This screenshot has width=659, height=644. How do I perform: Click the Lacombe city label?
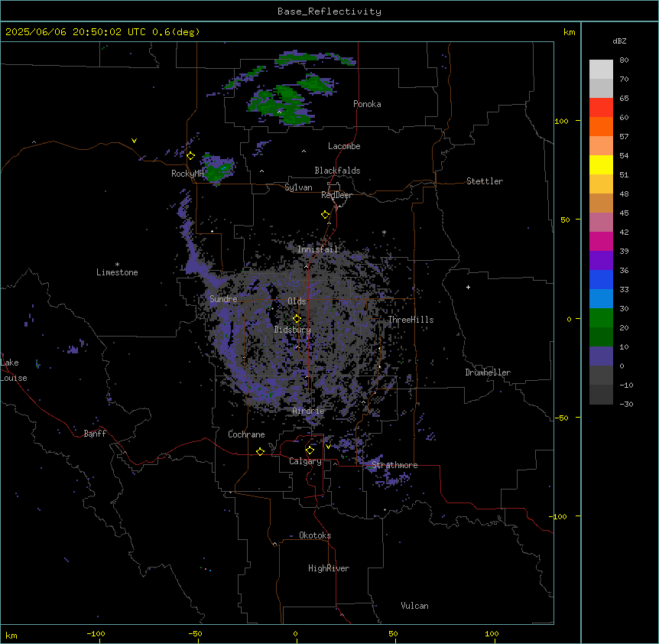pos(344,146)
